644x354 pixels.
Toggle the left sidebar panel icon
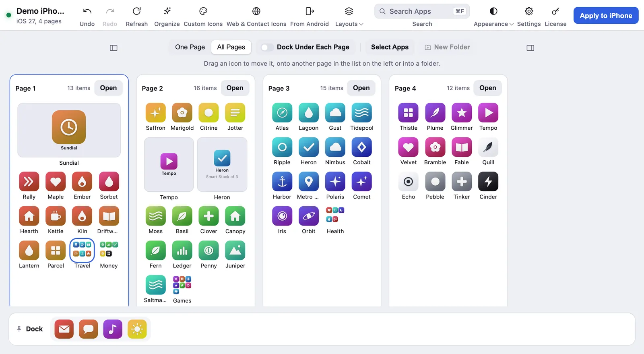(114, 48)
